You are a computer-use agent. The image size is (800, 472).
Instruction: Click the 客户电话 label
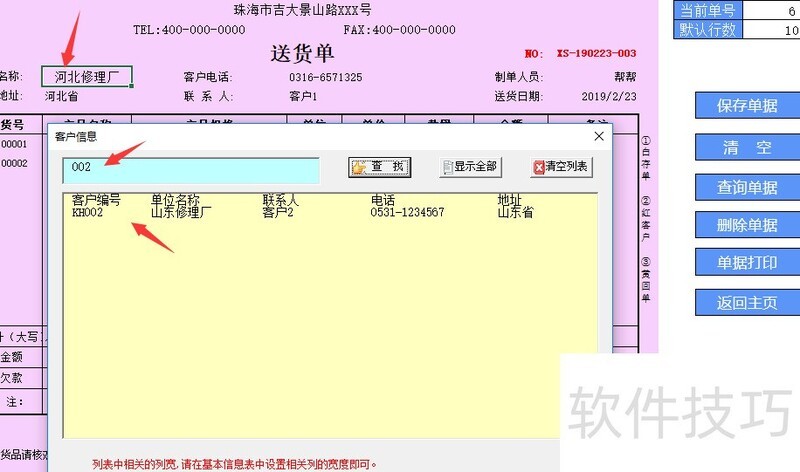(208, 77)
